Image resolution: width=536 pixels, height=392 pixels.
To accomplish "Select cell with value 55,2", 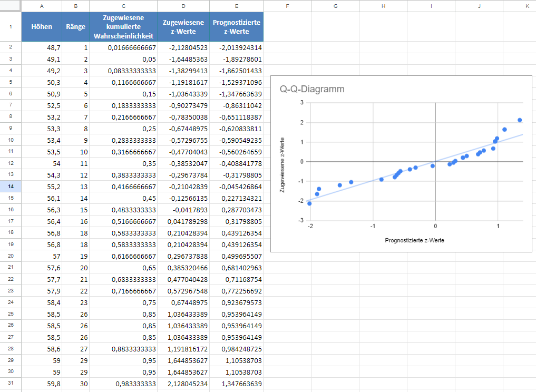I will pyautogui.click(x=42, y=187).
